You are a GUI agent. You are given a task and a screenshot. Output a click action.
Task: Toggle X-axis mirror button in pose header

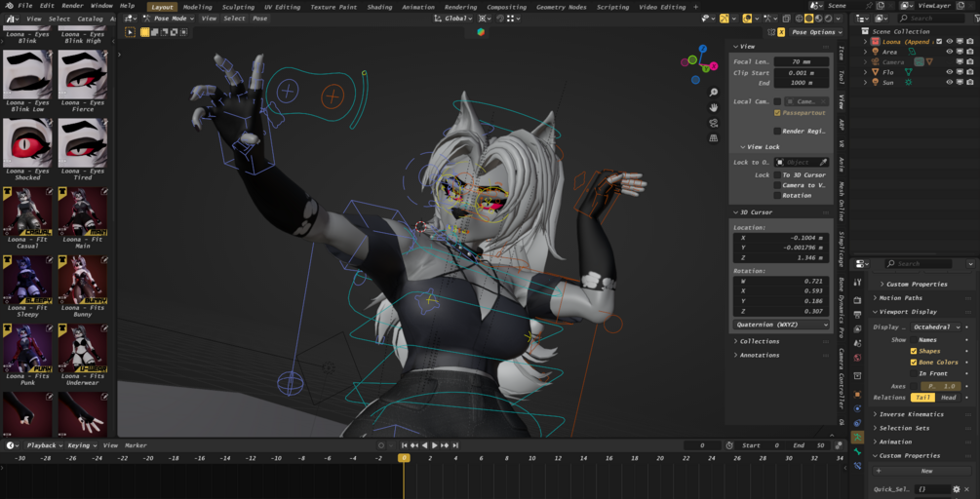pyautogui.click(x=781, y=32)
